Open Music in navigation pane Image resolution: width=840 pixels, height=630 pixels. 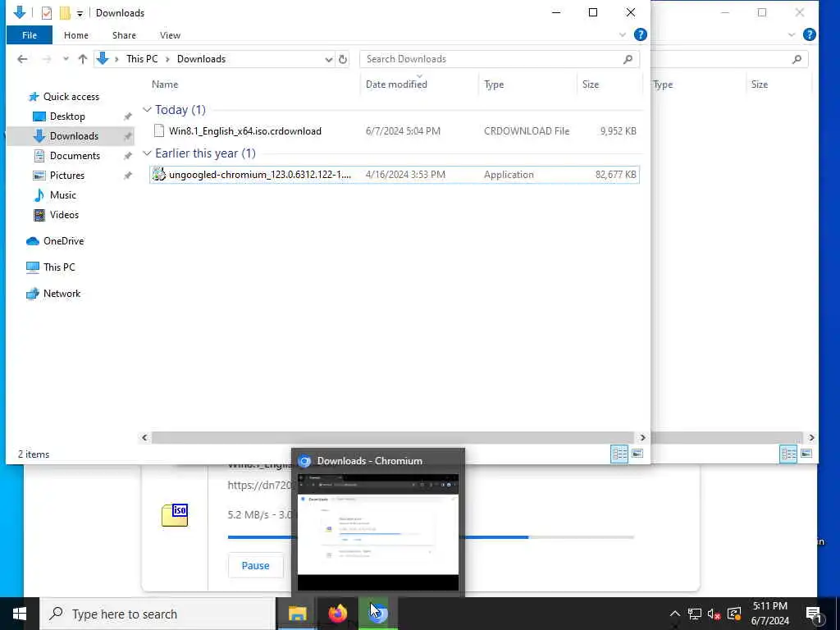[62, 195]
